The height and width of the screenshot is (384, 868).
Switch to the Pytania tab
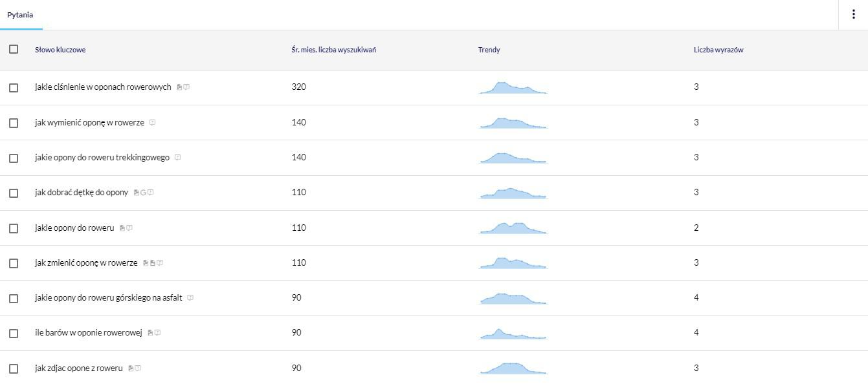(20, 15)
